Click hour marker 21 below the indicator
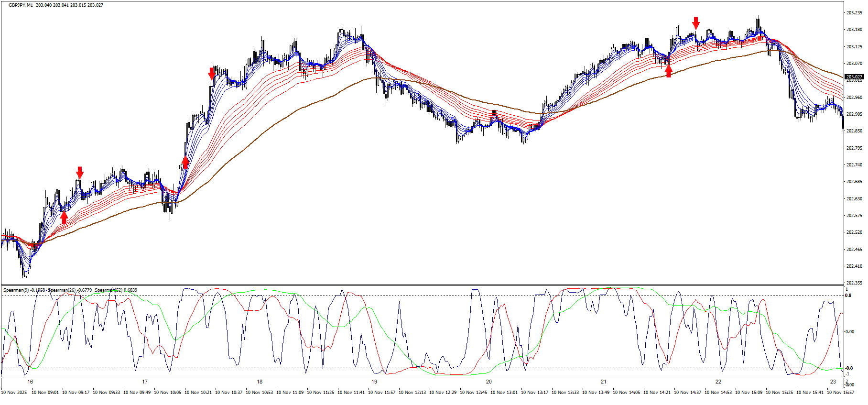The height and width of the screenshot is (405, 868). tap(604, 382)
